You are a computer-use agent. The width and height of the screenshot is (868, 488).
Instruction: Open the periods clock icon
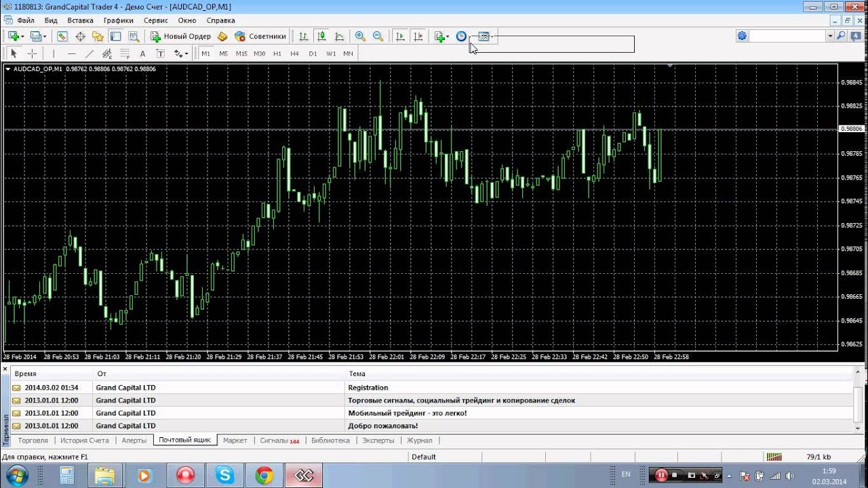pyautogui.click(x=461, y=36)
